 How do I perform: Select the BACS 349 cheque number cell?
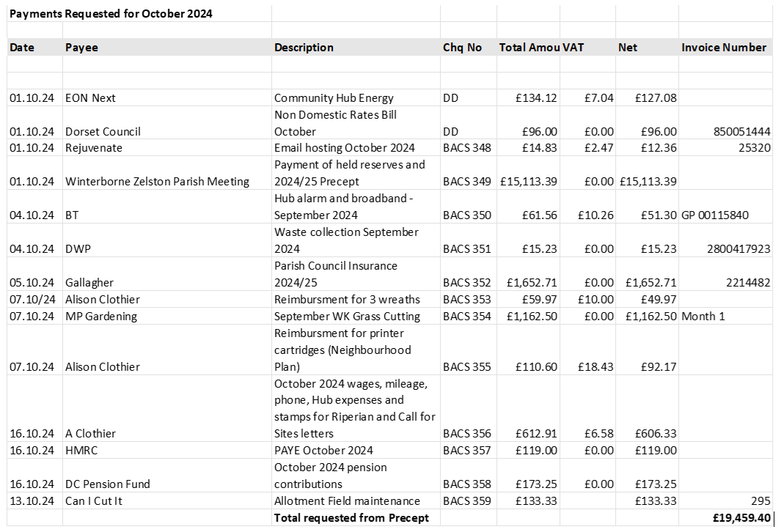pos(467,182)
